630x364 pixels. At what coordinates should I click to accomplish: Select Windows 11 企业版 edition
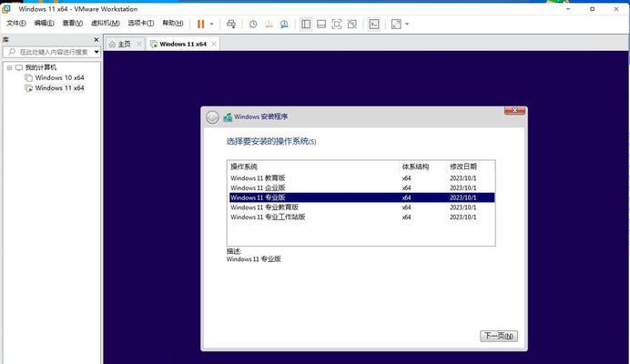(x=361, y=187)
